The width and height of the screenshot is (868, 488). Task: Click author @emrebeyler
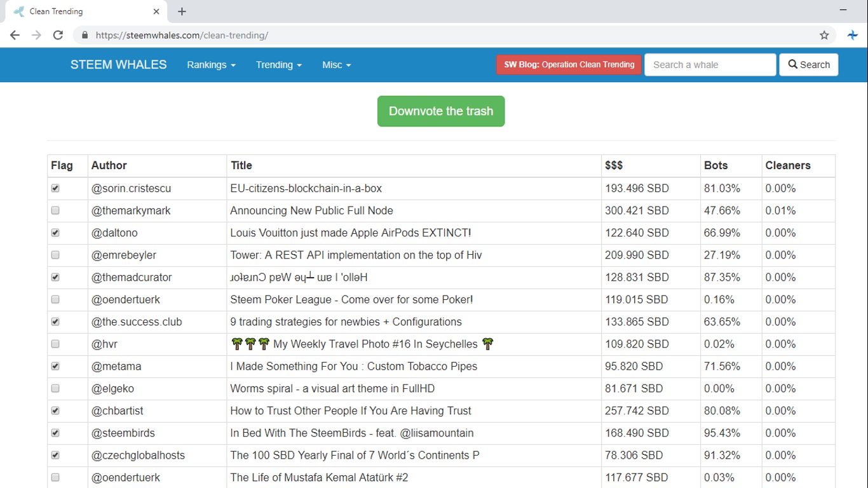click(x=124, y=255)
